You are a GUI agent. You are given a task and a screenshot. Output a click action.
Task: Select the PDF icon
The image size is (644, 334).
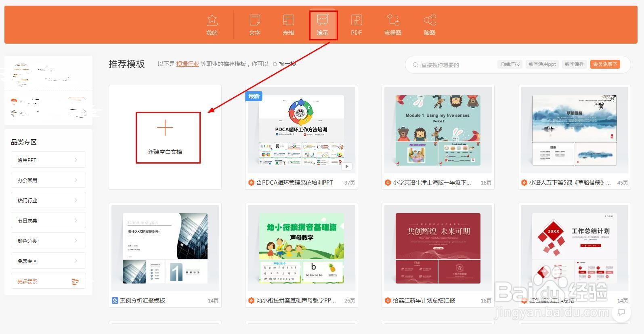pos(357,20)
